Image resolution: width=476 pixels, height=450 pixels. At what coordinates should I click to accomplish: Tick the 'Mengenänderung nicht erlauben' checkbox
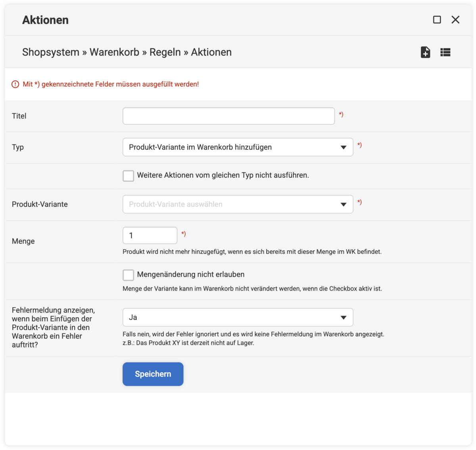pos(128,275)
